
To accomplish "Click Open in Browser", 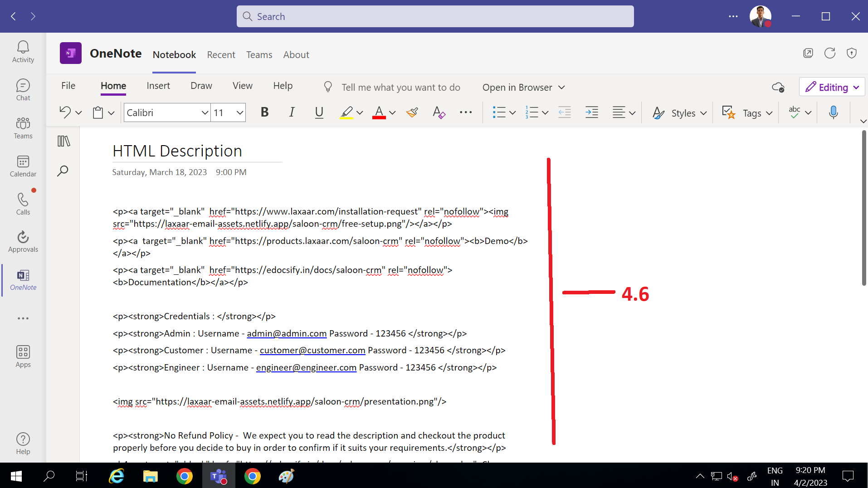I will [524, 88].
